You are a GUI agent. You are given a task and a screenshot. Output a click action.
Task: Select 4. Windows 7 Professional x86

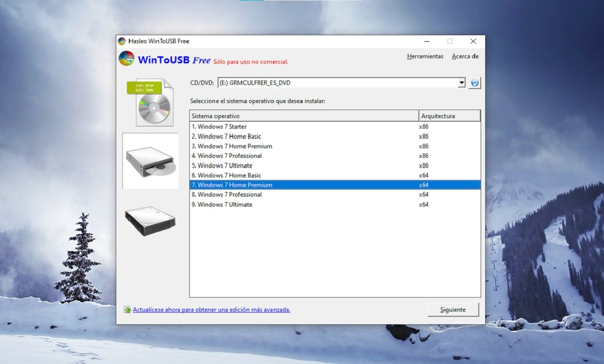[226, 156]
